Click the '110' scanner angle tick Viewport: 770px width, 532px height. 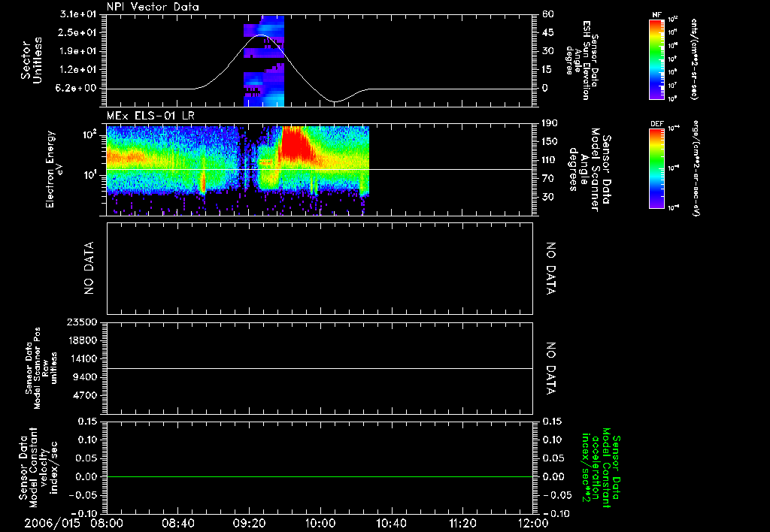coord(550,160)
